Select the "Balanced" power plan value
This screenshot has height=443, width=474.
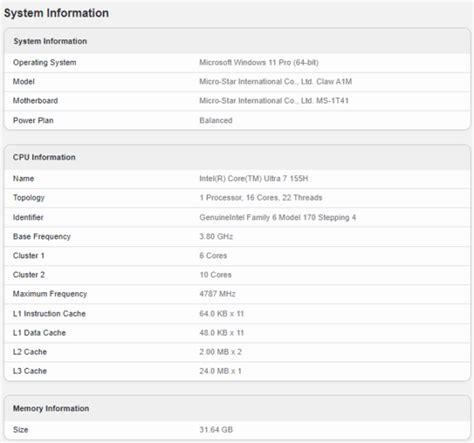(216, 120)
